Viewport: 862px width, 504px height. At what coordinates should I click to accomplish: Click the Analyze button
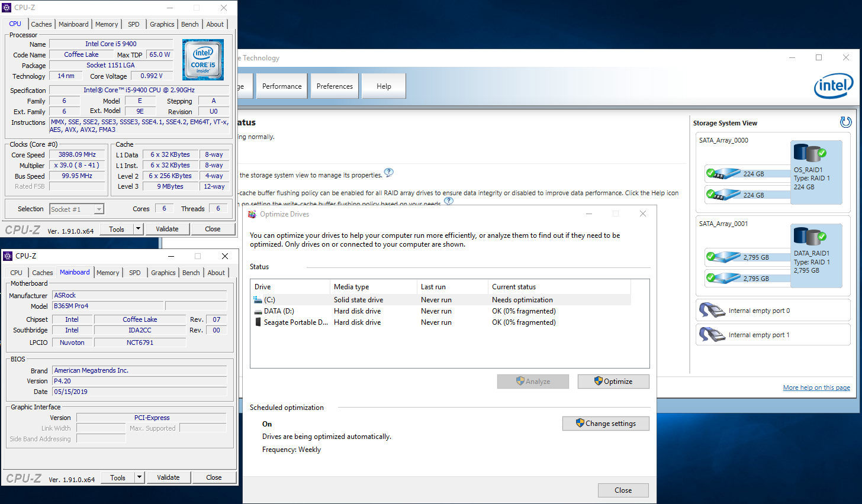click(533, 382)
